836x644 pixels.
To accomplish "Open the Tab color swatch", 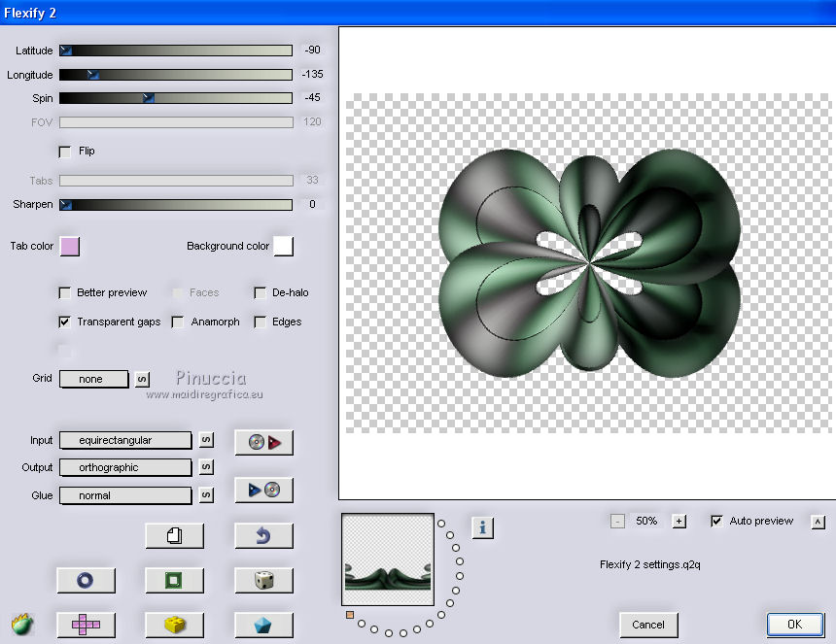I will coord(70,247).
